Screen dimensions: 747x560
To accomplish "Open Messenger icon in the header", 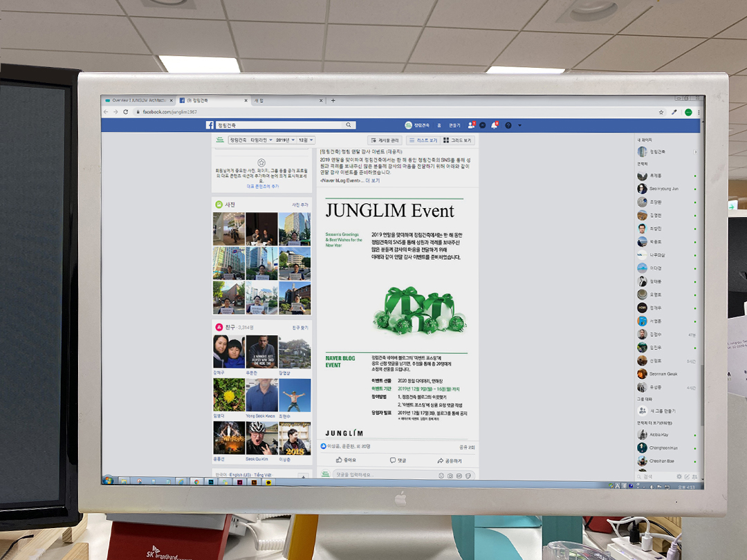I will click(x=483, y=125).
